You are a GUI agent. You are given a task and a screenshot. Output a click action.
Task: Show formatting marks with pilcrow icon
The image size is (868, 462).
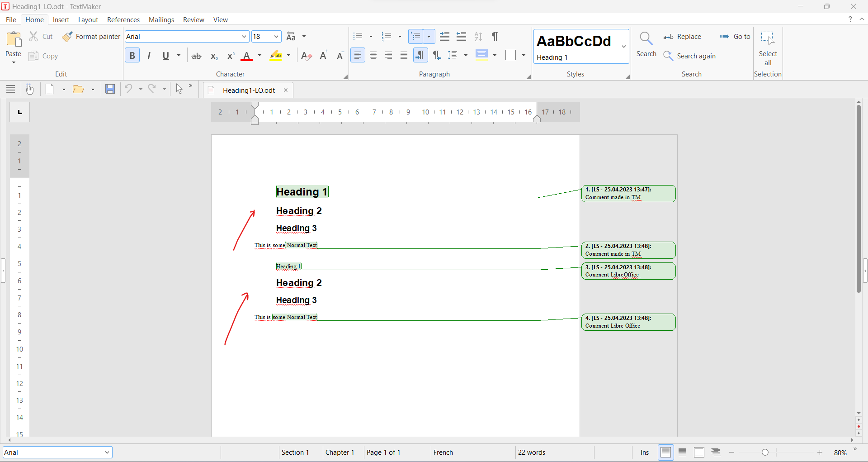click(495, 37)
